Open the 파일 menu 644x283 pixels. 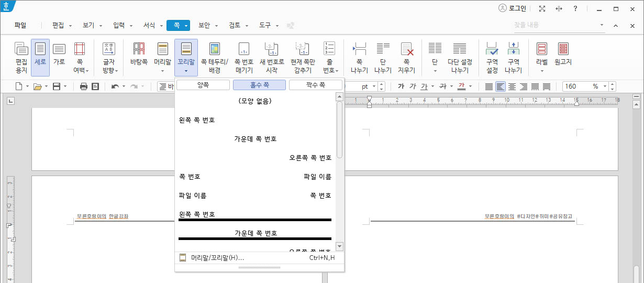point(20,25)
